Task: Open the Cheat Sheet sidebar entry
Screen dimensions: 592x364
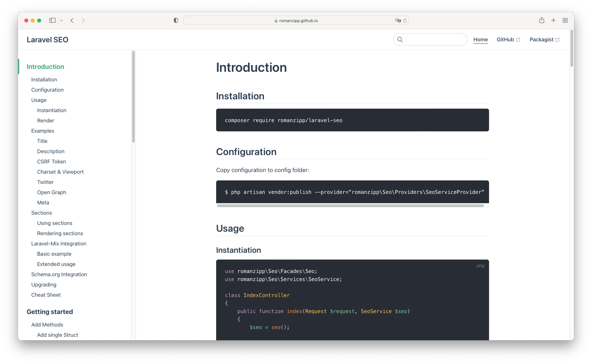Action: (46, 295)
